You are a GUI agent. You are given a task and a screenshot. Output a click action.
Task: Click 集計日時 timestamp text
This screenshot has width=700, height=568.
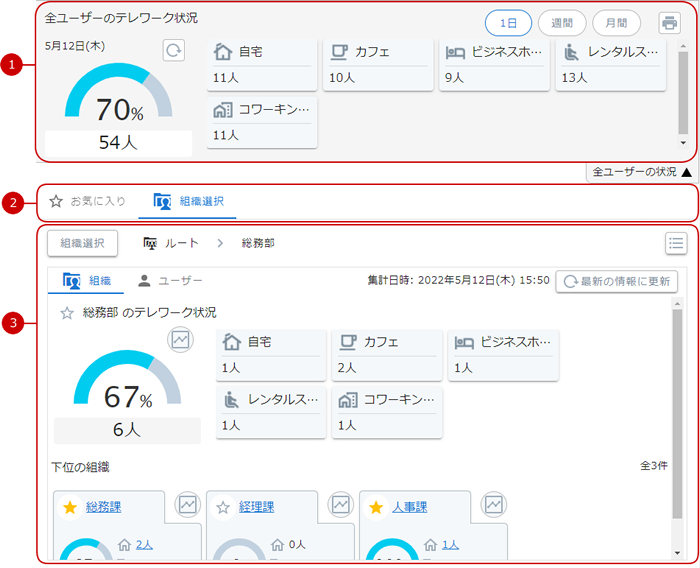pyautogui.click(x=458, y=280)
